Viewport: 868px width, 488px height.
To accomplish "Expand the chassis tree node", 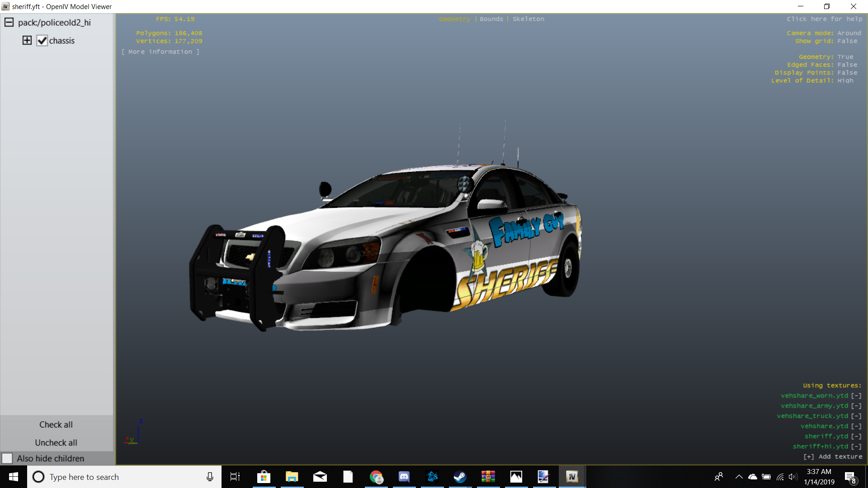I will 27,41.
